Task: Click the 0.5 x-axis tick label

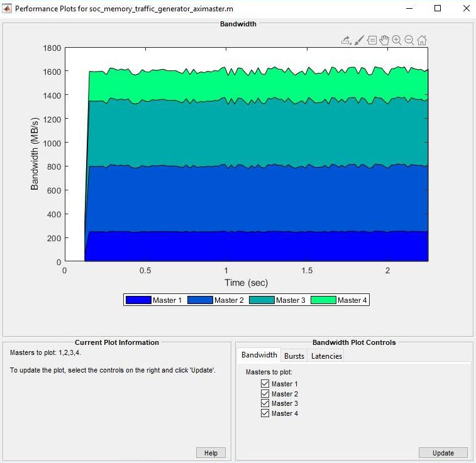Action: point(145,271)
